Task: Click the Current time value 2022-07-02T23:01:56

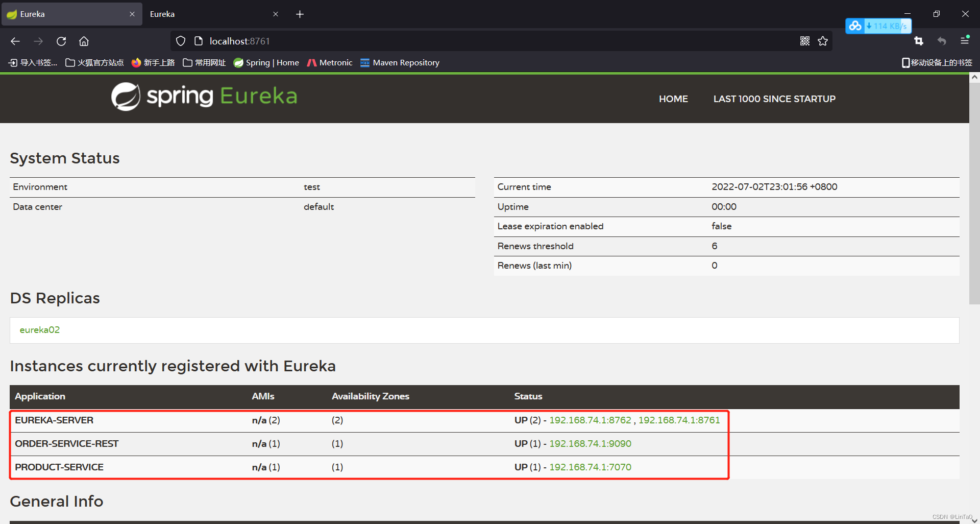Action: [774, 187]
